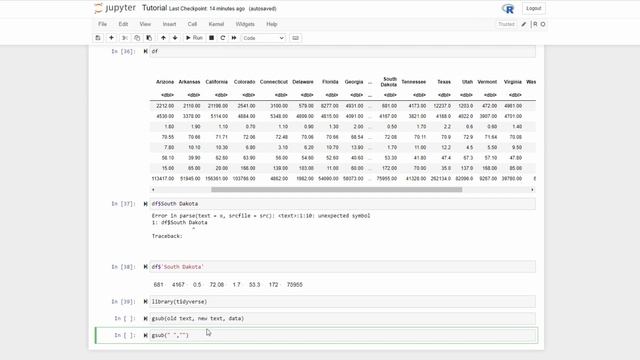This screenshot has width=640, height=360.
Task: Click run icon beside library(tidyverse) cell
Action: (x=146, y=302)
